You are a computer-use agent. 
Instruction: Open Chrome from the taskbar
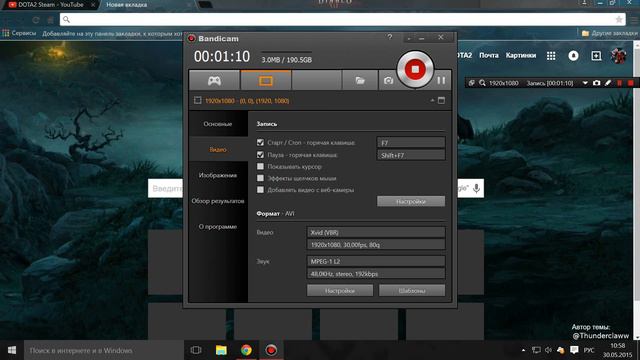[x=246, y=350]
